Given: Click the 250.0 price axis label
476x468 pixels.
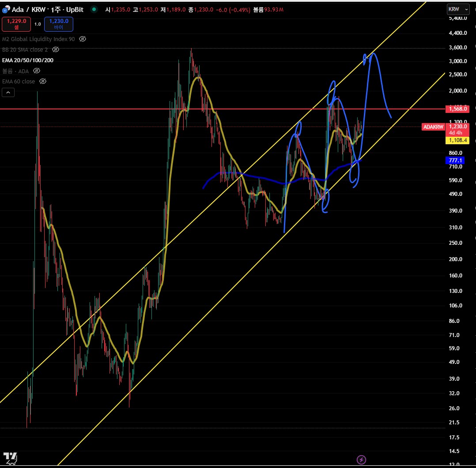Looking at the screenshot, I should (x=455, y=243).
